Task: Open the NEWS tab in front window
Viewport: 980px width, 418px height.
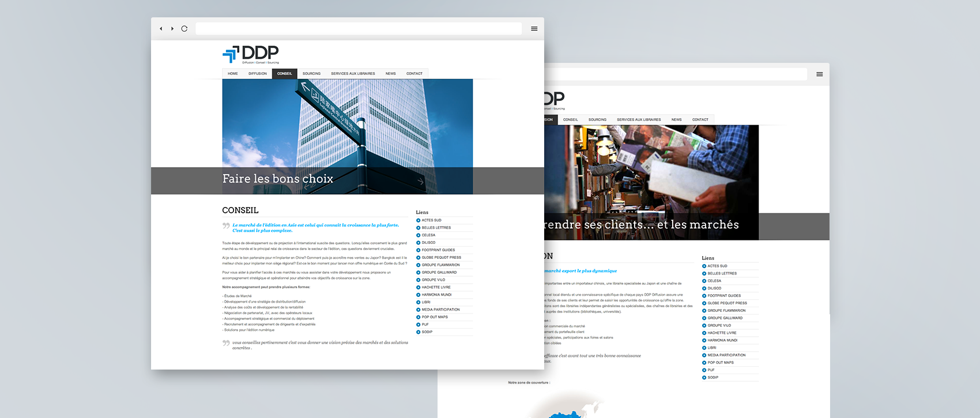Action: point(391,73)
